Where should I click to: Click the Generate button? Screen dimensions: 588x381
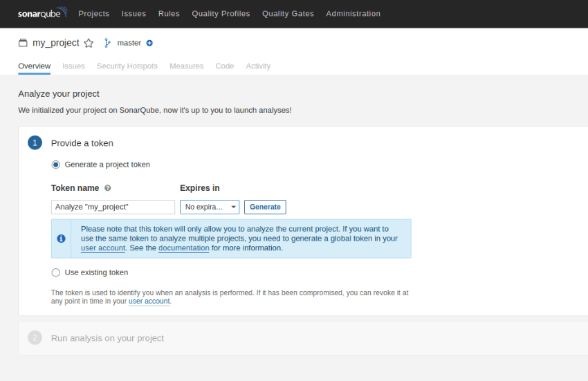[x=265, y=207]
